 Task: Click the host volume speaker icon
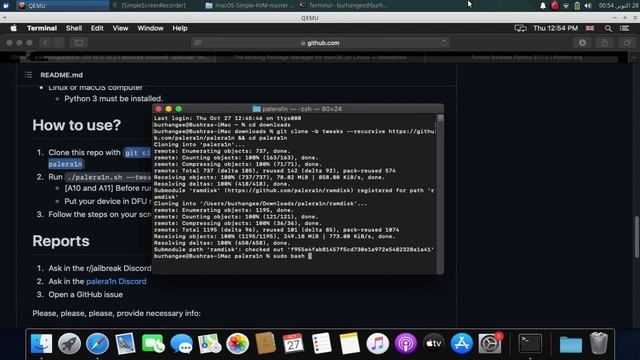tap(588, 6)
